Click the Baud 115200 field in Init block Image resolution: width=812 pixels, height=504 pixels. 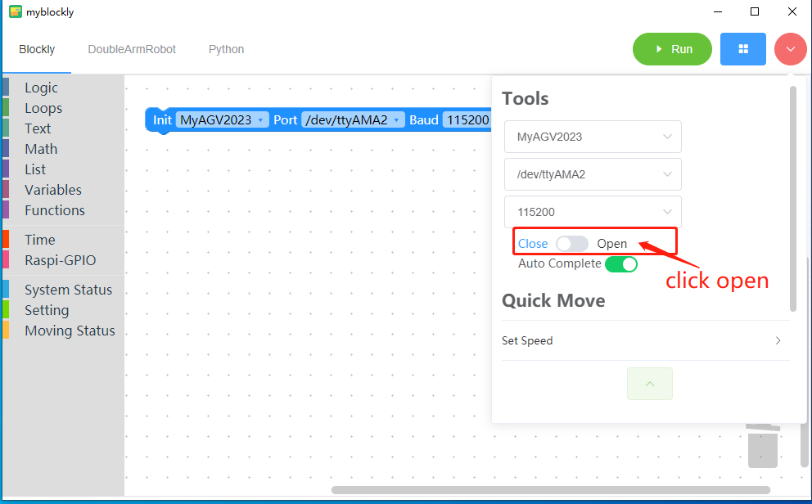click(x=467, y=120)
